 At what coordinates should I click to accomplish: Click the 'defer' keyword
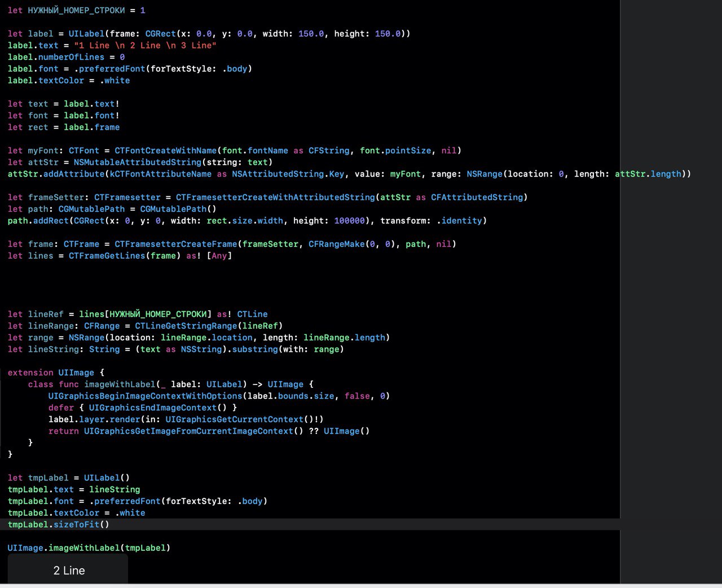61,408
